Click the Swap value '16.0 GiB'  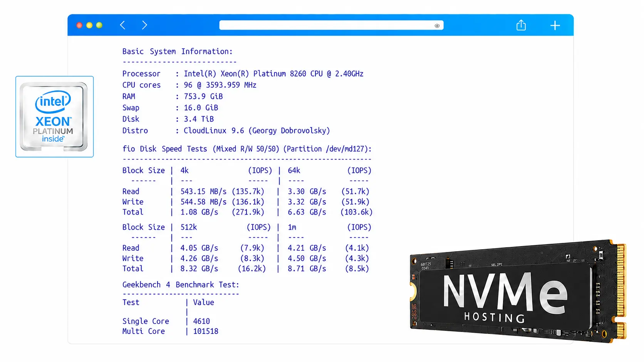tap(201, 108)
